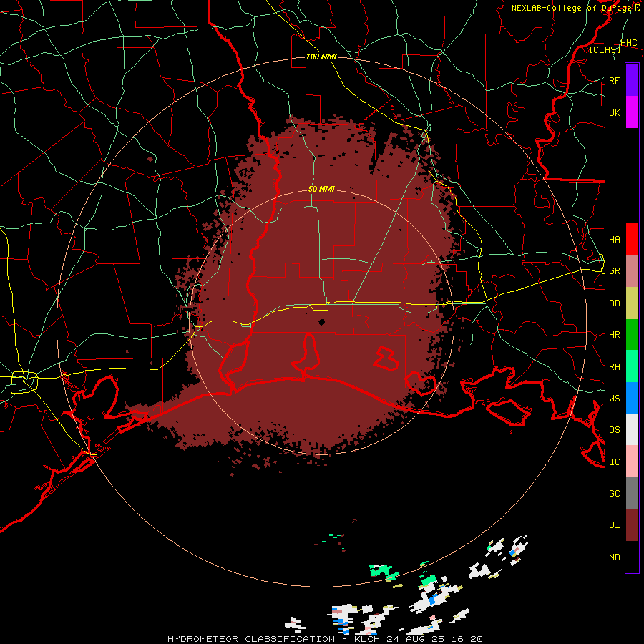The image size is (644, 644).
Task: Click the BI legend label
Action: (x=614, y=525)
